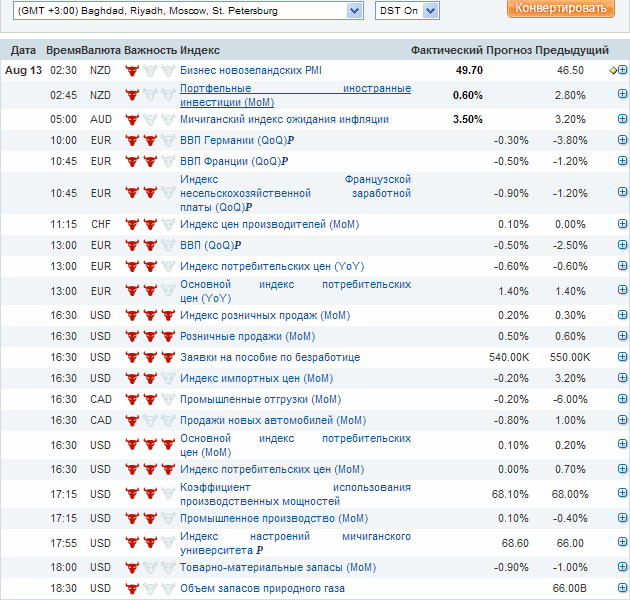The image size is (630, 600).
Task: Click third red bull icon in Розничные продажи row
Action: click(168, 336)
